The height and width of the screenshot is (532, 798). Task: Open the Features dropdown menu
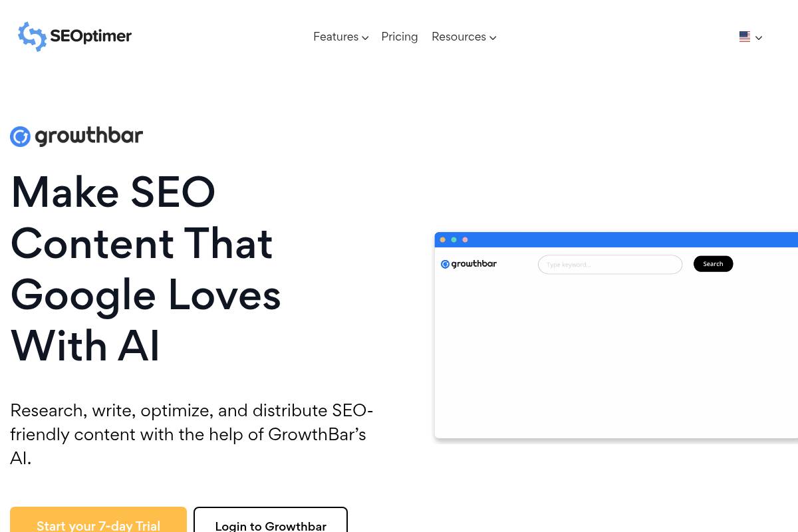340,37
